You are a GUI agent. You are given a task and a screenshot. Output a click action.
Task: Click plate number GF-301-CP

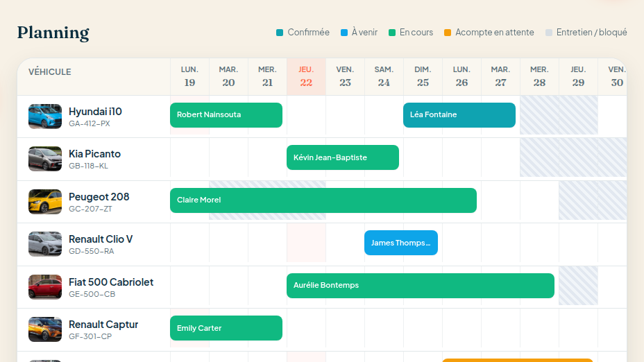point(90,336)
